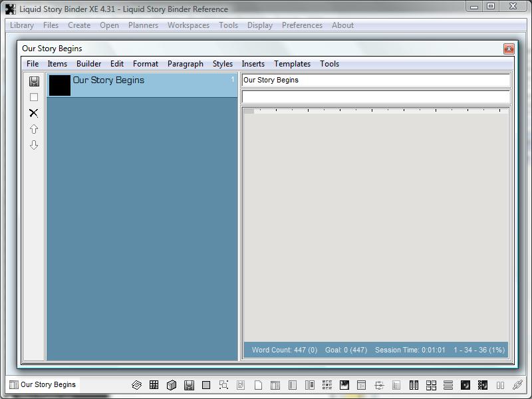Expand the Templates menu
The height and width of the screenshot is (399, 532).
point(292,64)
